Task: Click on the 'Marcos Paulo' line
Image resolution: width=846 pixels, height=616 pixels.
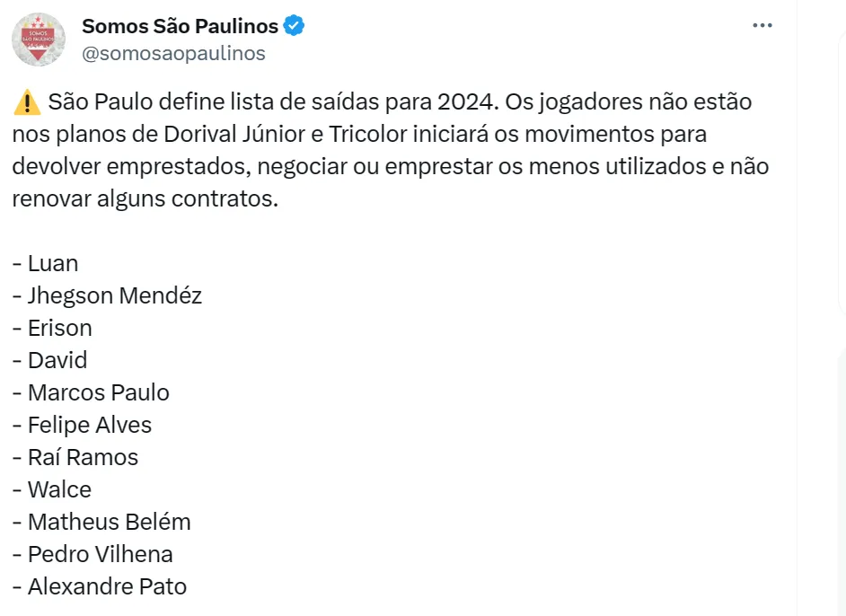Action: pos(98,392)
